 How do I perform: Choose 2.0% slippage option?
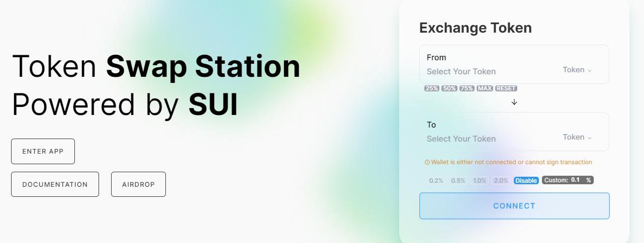coord(501,180)
